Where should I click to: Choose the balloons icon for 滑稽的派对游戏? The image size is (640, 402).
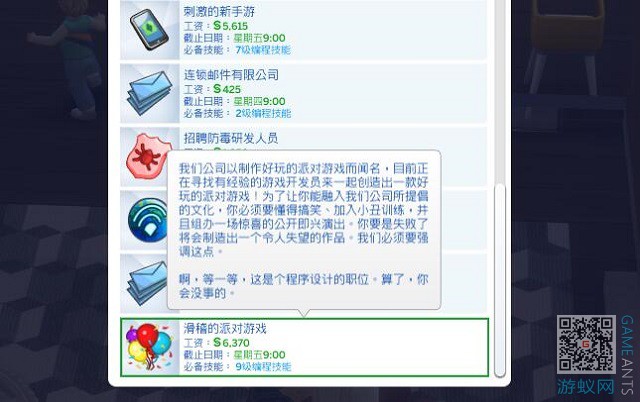pyautogui.click(x=150, y=347)
